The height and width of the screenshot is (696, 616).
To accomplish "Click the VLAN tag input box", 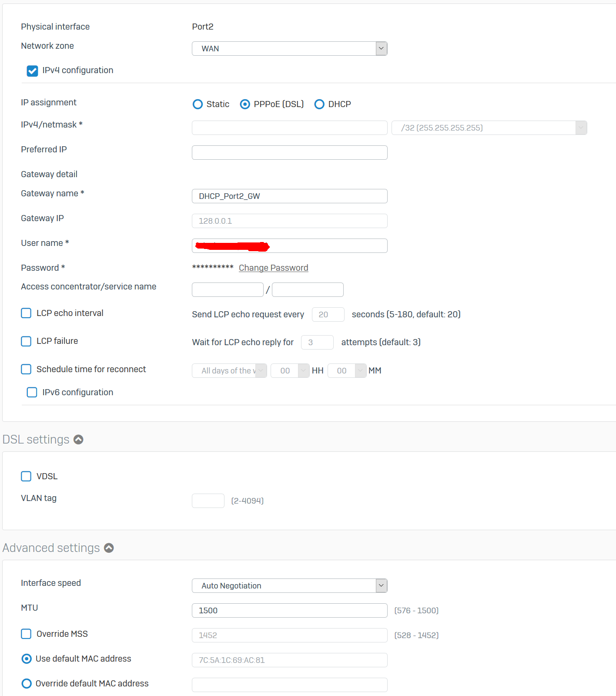I will 208,501.
